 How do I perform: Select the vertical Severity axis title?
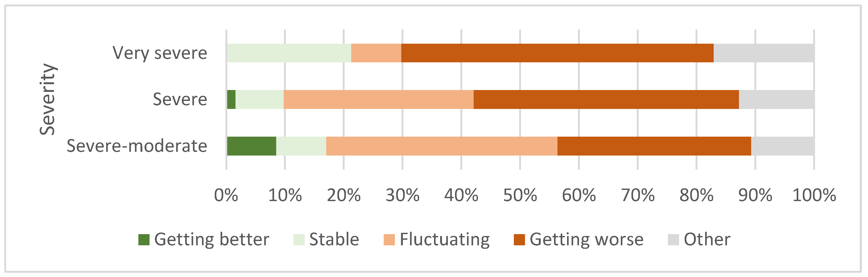[47, 99]
